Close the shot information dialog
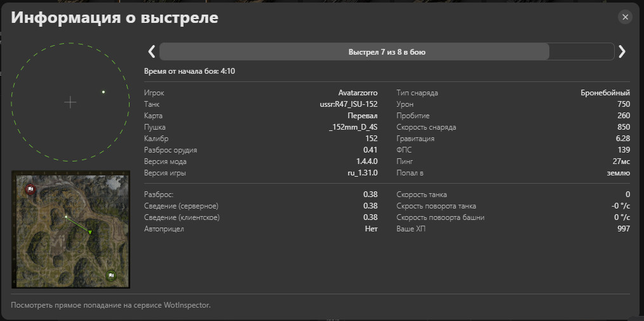Screen dimensions: 644x321 (x=626, y=17)
